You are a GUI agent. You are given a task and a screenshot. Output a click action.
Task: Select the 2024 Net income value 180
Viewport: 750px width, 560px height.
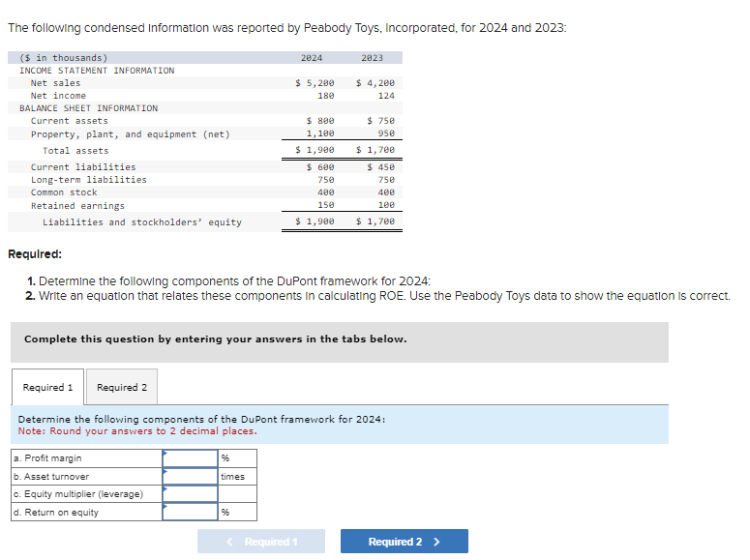pyautogui.click(x=326, y=96)
